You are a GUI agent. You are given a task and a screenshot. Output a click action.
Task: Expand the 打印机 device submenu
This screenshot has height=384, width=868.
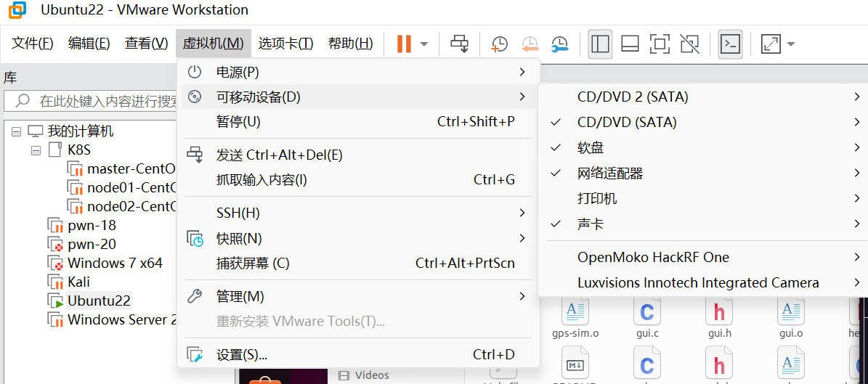705,199
